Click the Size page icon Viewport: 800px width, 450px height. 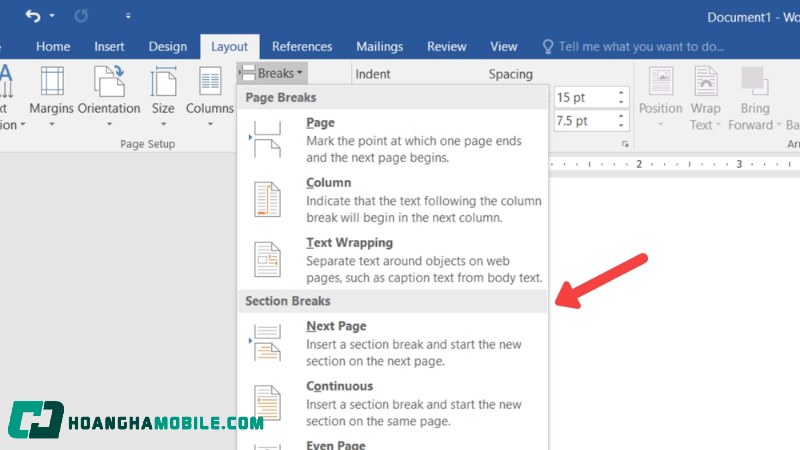click(162, 84)
